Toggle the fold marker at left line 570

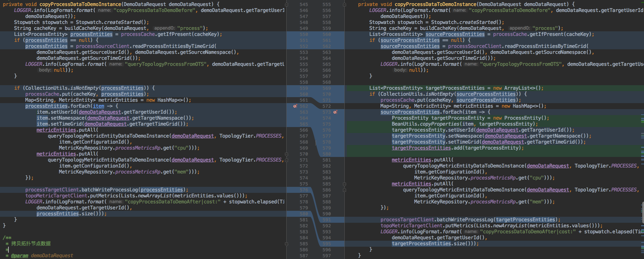[x=286, y=154]
